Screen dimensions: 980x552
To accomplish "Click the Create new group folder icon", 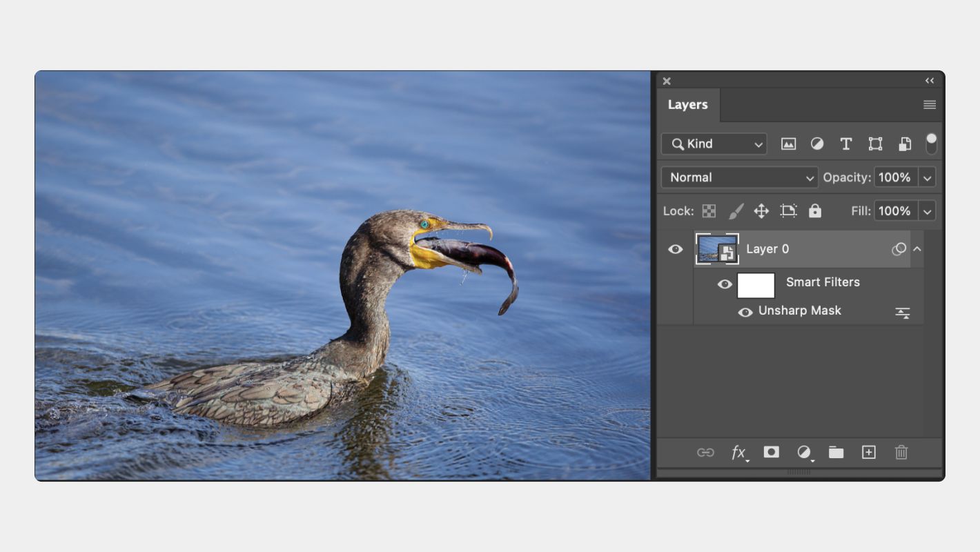I will point(836,452).
